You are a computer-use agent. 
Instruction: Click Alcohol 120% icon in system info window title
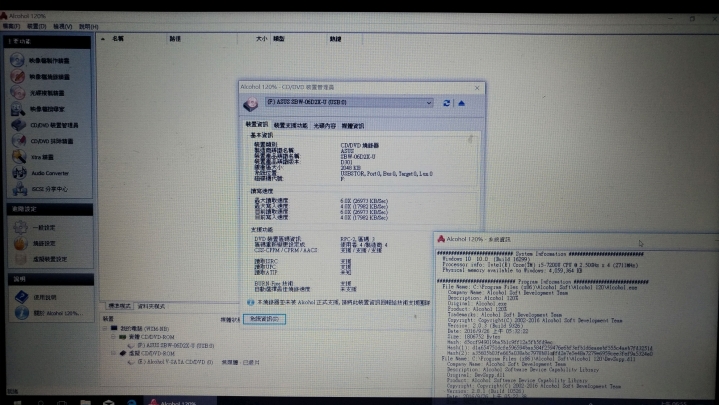[441, 239]
